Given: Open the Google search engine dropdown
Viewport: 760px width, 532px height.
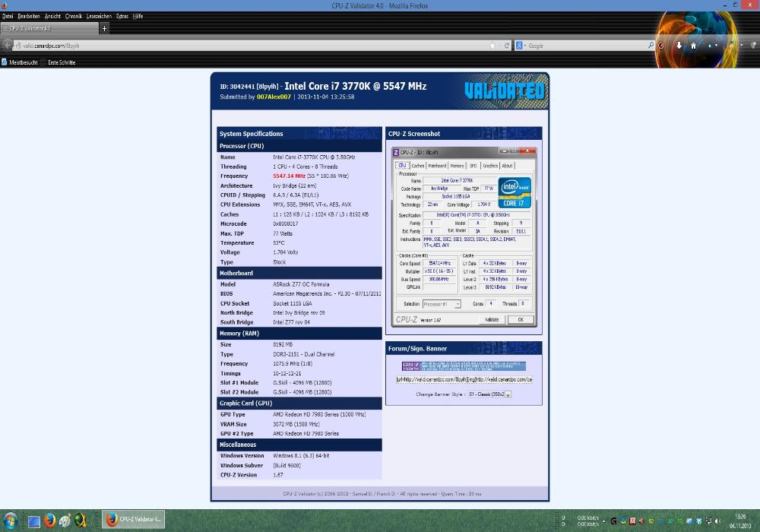Looking at the screenshot, I should [521, 46].
